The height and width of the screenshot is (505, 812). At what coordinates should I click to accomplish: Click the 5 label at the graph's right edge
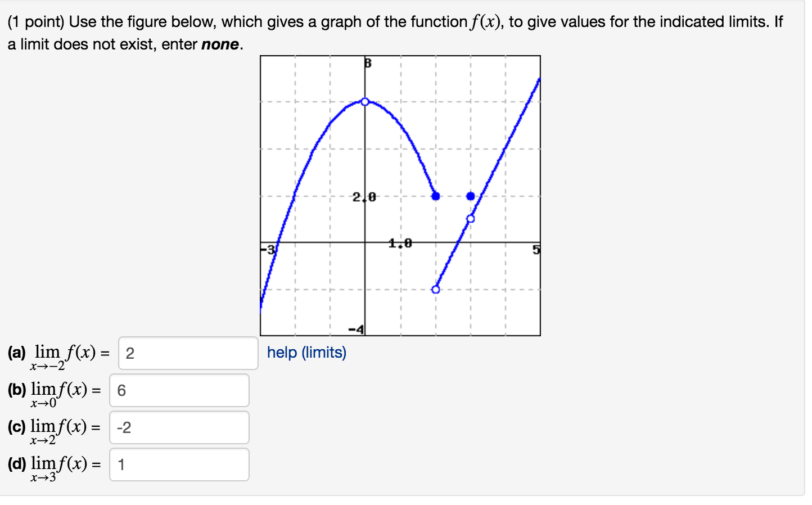pos(537,249)
